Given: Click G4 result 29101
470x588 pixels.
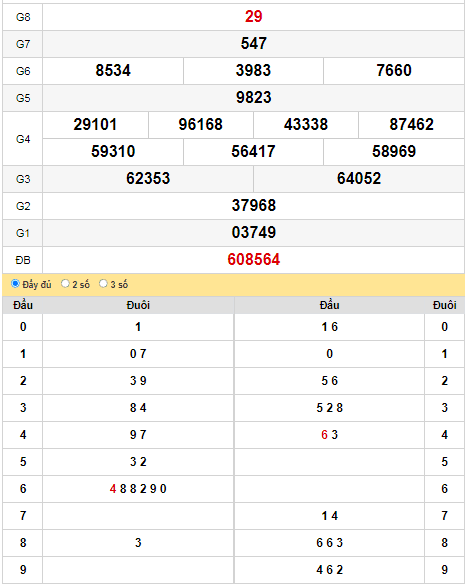Looking at the screenshot, I should pos(95,124).
